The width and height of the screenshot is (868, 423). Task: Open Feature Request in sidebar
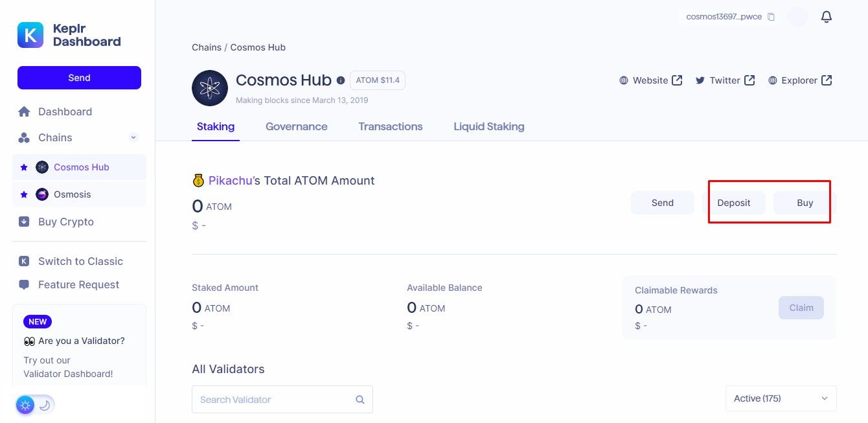point(79,284)
